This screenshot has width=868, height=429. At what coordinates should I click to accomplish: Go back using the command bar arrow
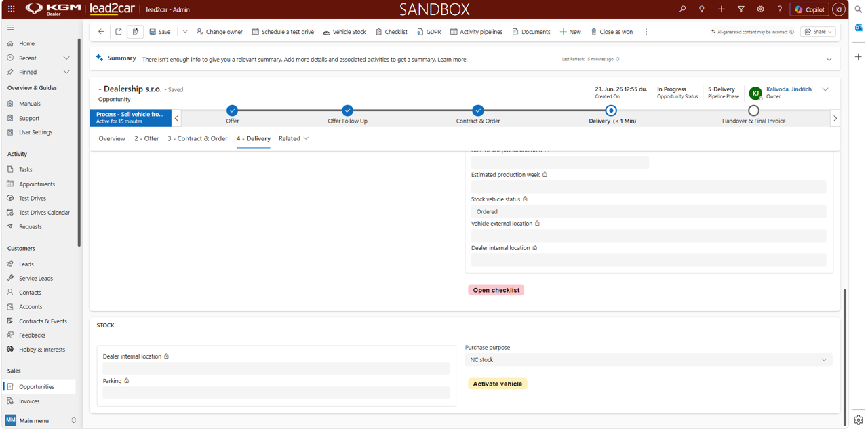pyautogui.click(x=101, y=32)
